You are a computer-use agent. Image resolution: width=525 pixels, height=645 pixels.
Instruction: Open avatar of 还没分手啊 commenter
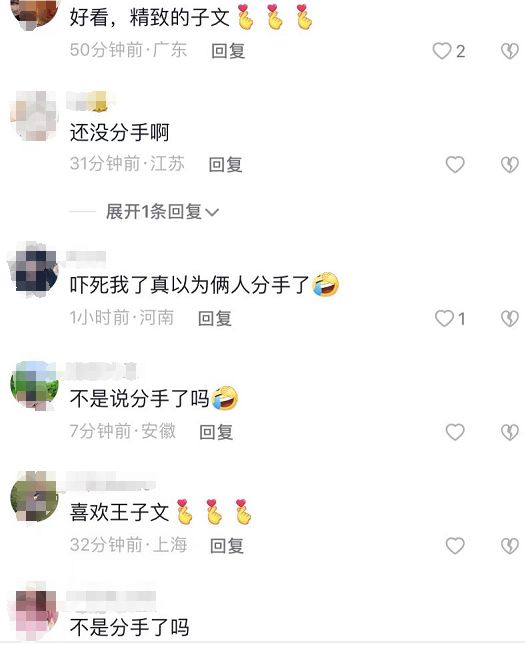(x=34, y=116)
